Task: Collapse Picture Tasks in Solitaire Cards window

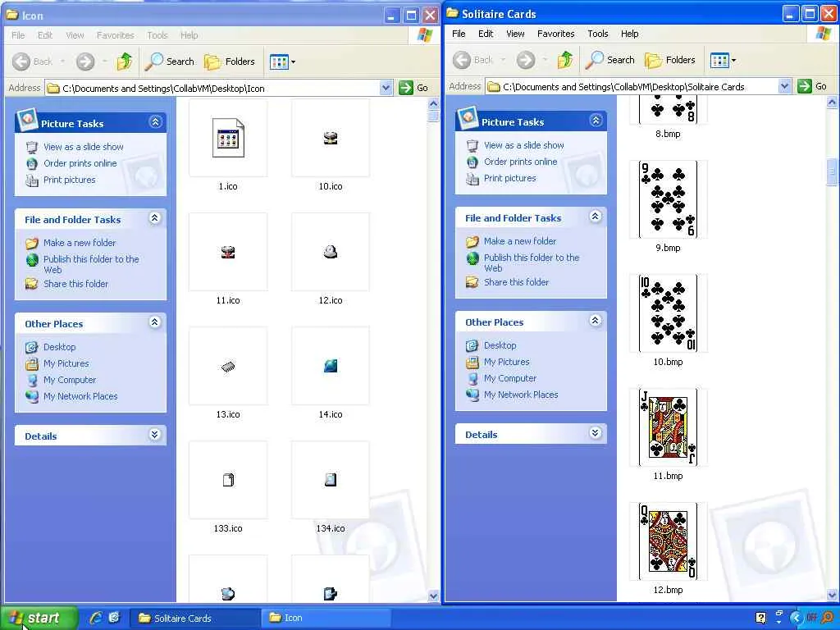Action: (x=596, y=121)
